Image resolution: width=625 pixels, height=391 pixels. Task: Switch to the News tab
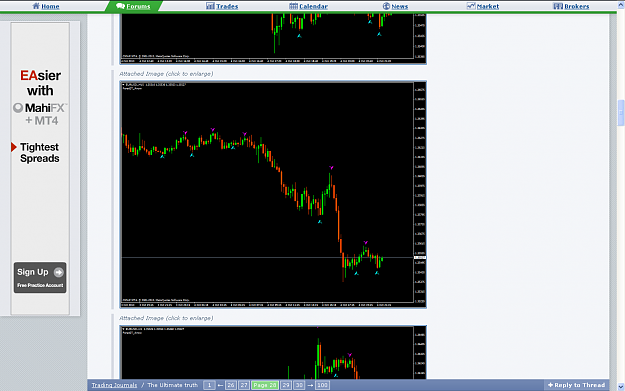(395, 6)
